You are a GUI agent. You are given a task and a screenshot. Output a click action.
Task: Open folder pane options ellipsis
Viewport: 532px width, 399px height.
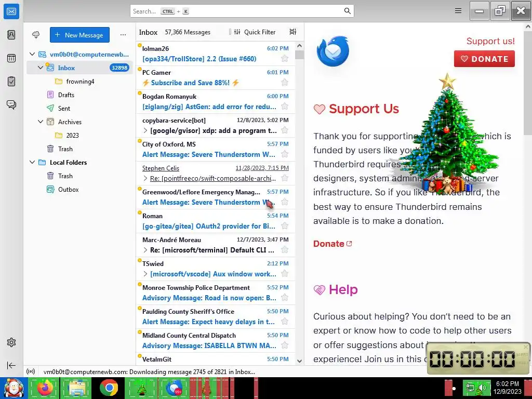click(123, 35)
